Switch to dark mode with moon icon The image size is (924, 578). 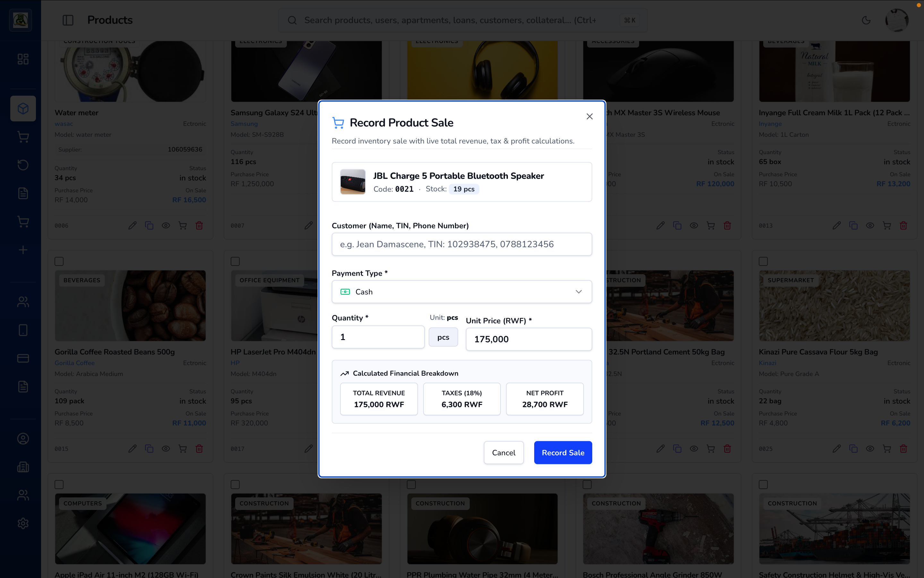click(x=866, y=20)
